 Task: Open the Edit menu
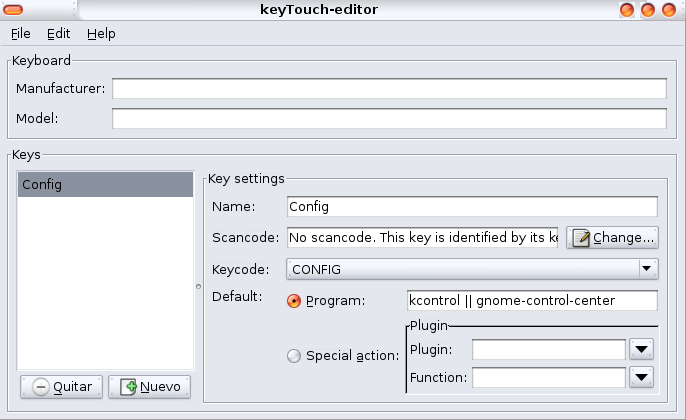58,34
